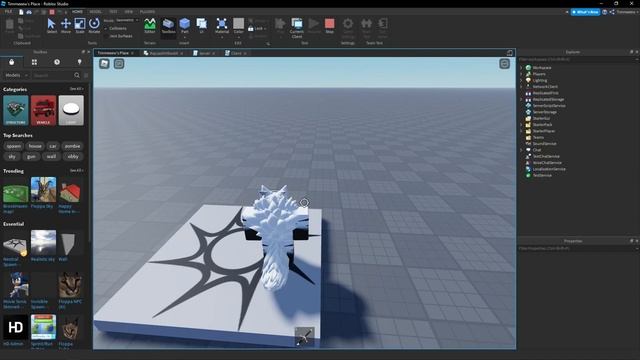Viewport: 640px width, 360px height.
Task: Click the What's New button
Action: (x=585, y=12)
